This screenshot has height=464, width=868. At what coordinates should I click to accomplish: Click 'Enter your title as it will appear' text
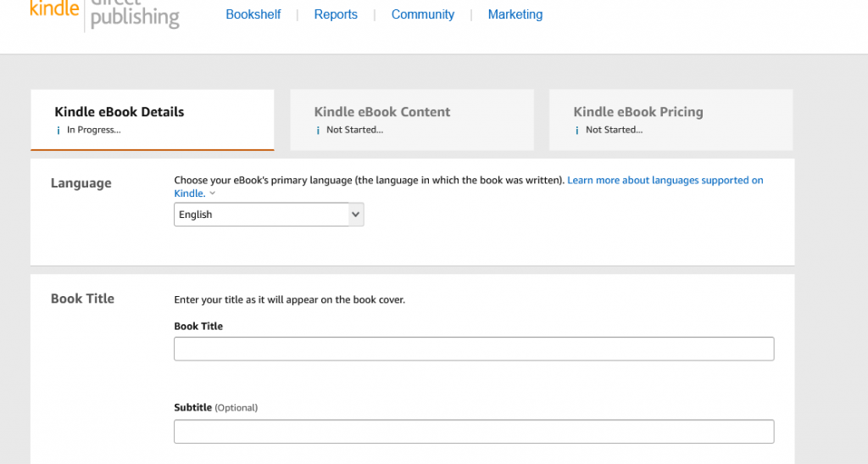(290, 299)
